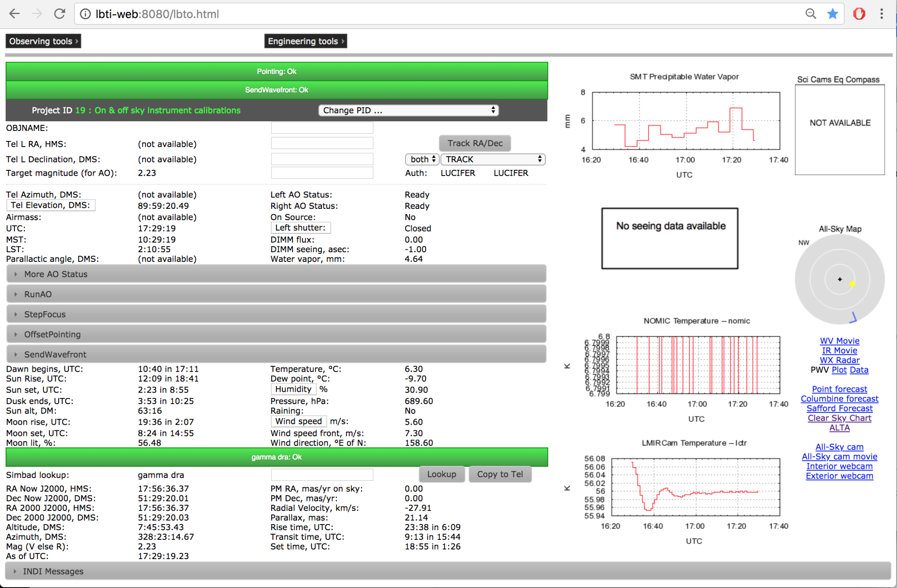
Task: Open Chrome three-dot menu
Action: pyautogui.click(x=882, y=14)
